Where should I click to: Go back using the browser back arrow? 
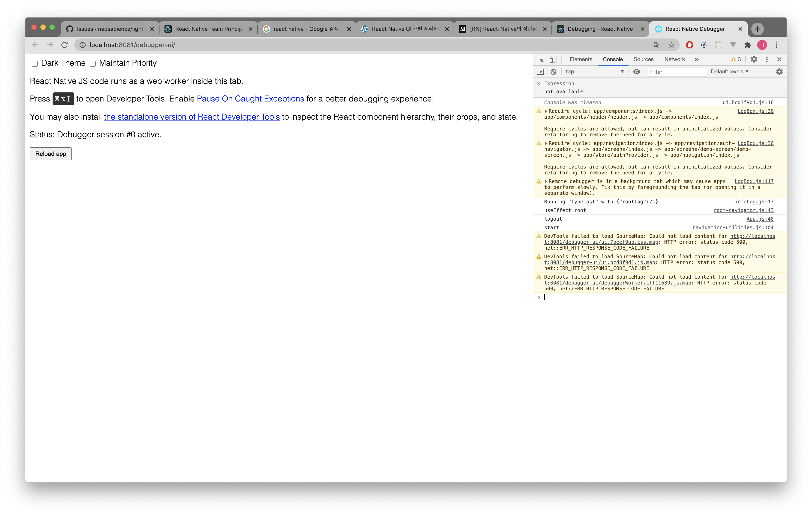[35, 45]
